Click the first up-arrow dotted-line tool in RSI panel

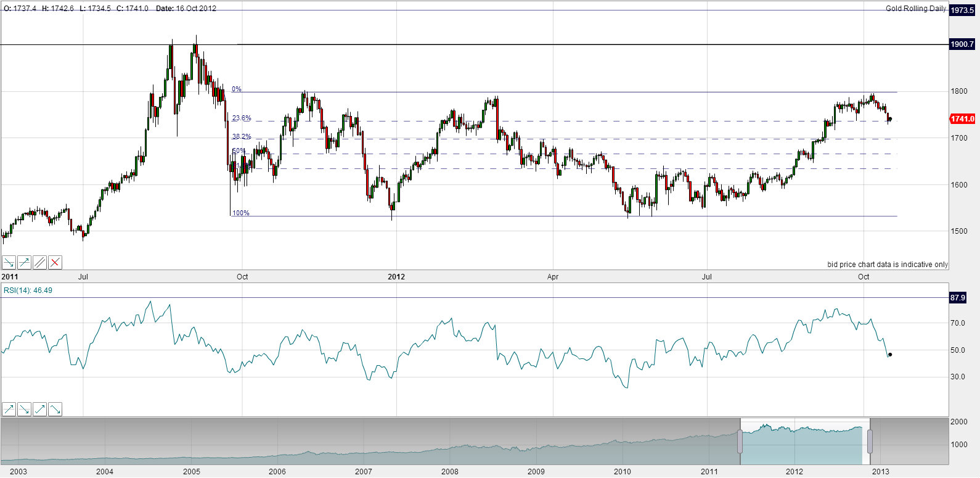9,409
